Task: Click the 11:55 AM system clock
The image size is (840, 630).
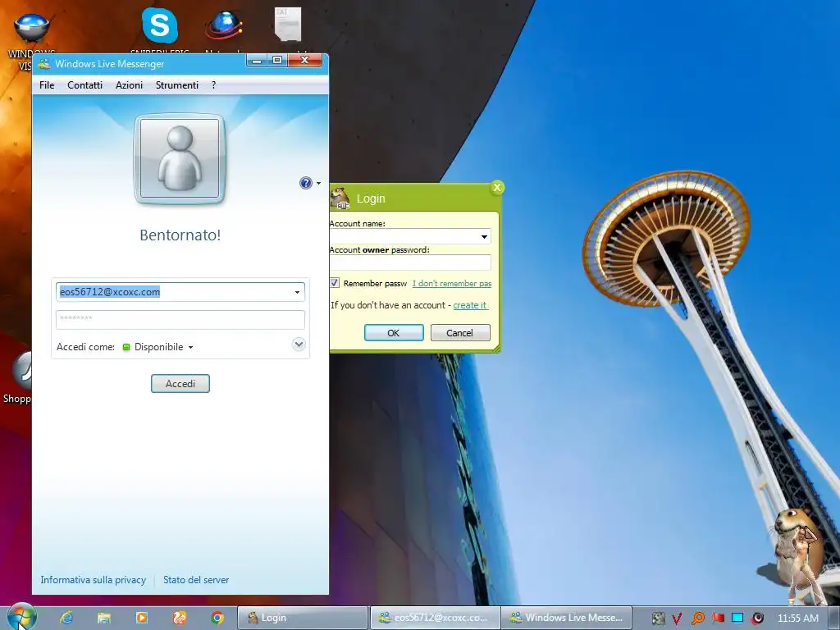Action: pos(797,619)
